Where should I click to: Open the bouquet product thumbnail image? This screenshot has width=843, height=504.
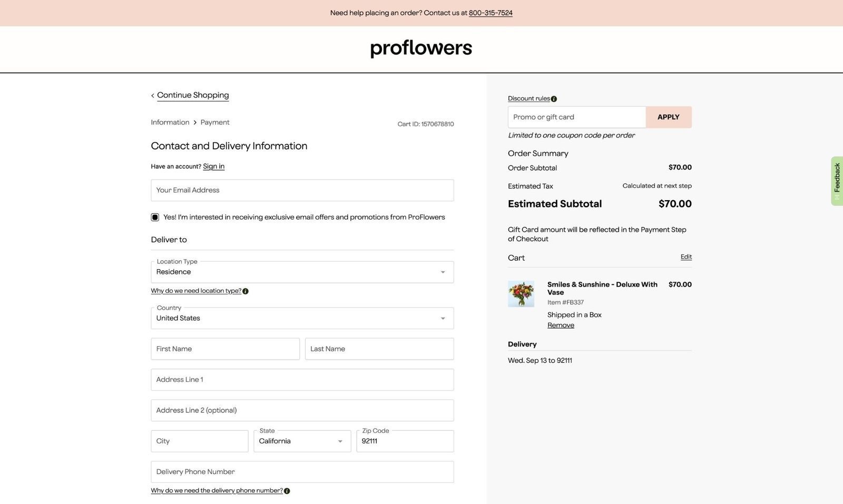click(521, 293)
